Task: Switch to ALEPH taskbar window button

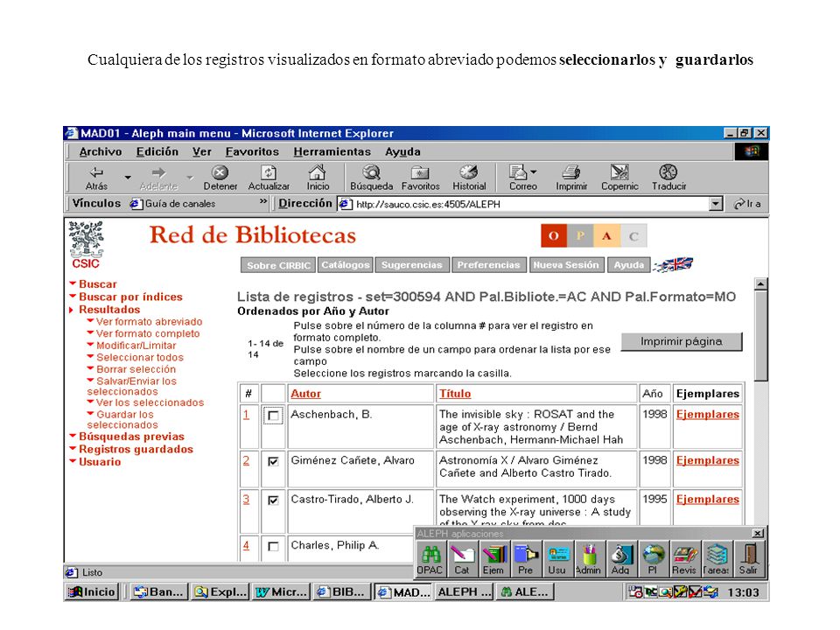Action: click(x=464, y=592)
